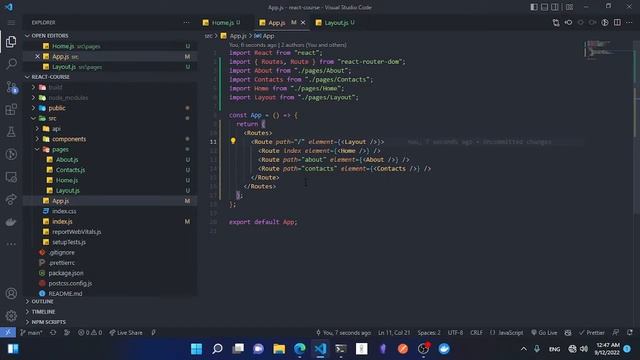Switch to the Layout.js editor tab
The height and width of the screenshot is (360, 640).
(336, 23)
